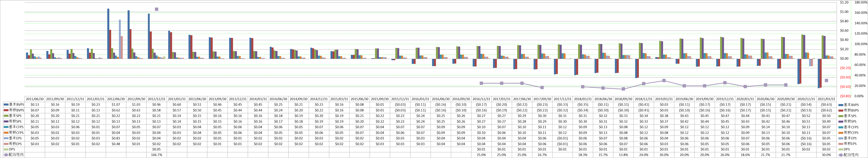Screen dimensions: 868x158
Task: Click the 26.0% payout cell under 2019/12/31
Action: tap(725, 155)
